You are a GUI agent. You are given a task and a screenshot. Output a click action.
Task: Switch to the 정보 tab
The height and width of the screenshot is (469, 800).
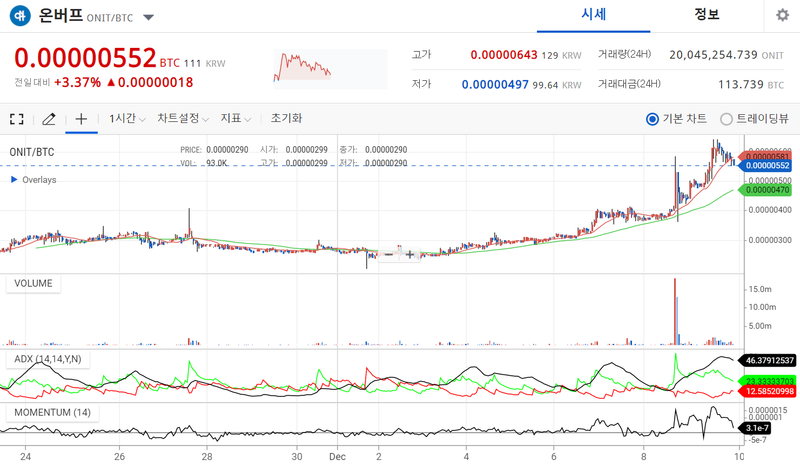coord(707,14)
